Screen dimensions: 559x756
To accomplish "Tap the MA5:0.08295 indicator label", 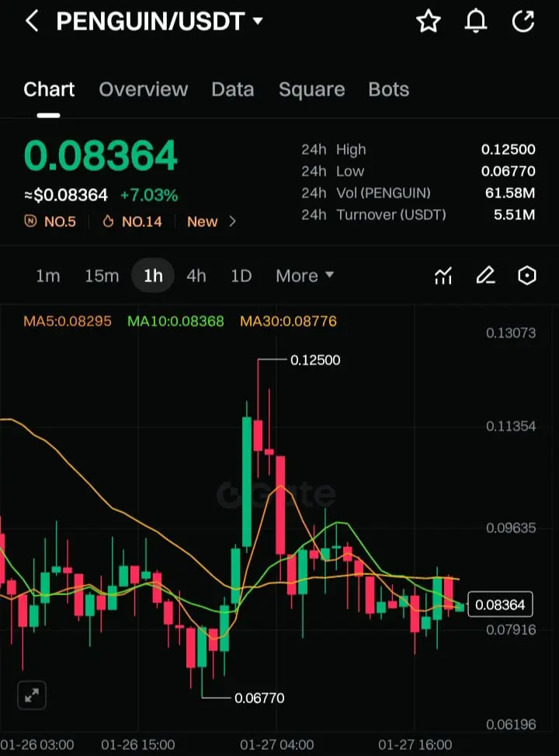I will coord(68,321).
